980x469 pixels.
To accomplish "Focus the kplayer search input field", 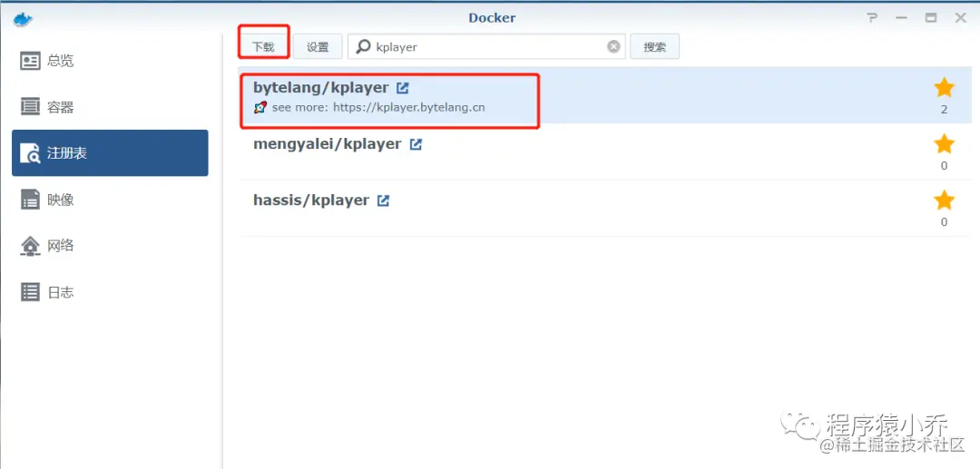I will pyautogui.click(x=487, y=47).
